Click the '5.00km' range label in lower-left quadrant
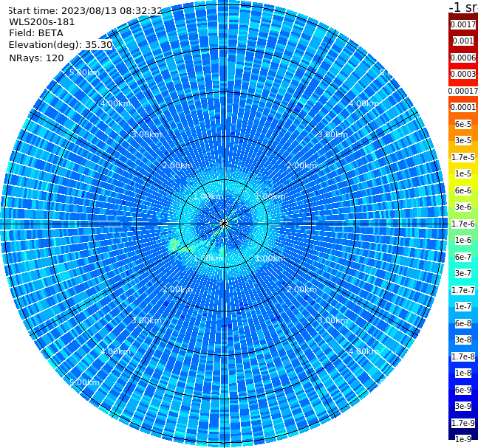This screenshot has width=478, height=448. 84,382
